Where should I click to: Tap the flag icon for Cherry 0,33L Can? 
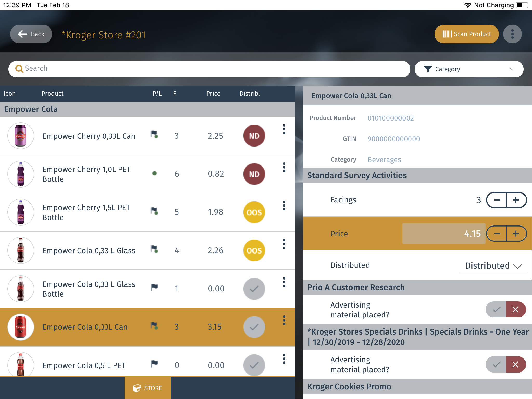pyautogui.click(x=154, y=134)
